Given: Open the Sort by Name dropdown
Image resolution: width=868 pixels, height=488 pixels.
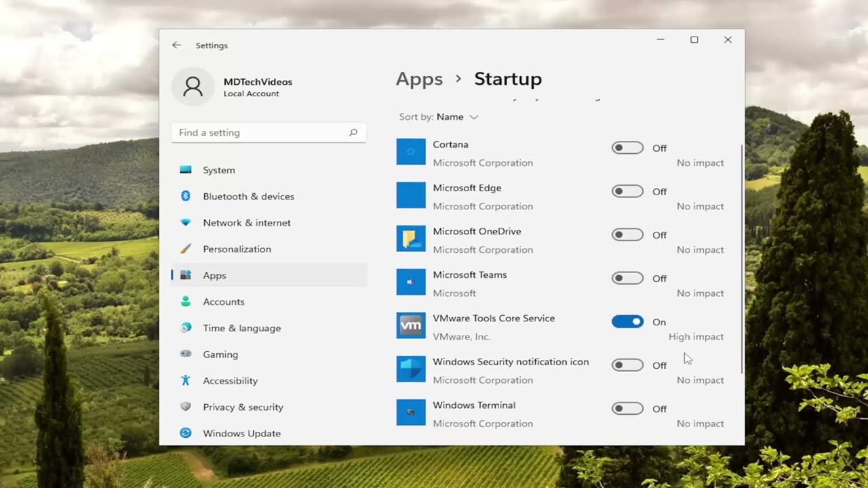Looking at the screenshot, I should [x=458, y=117].
